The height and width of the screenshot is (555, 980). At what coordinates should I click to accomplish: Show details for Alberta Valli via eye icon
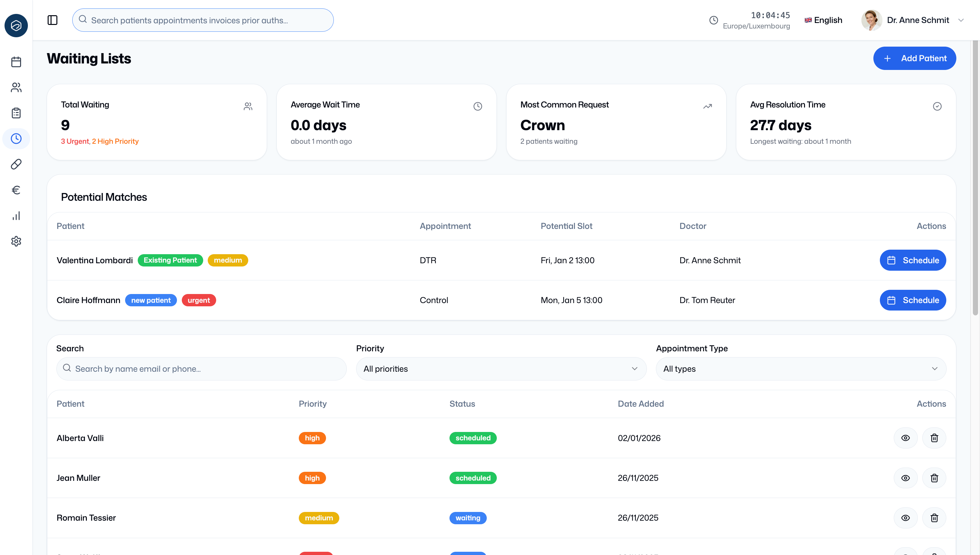[905, 438]
